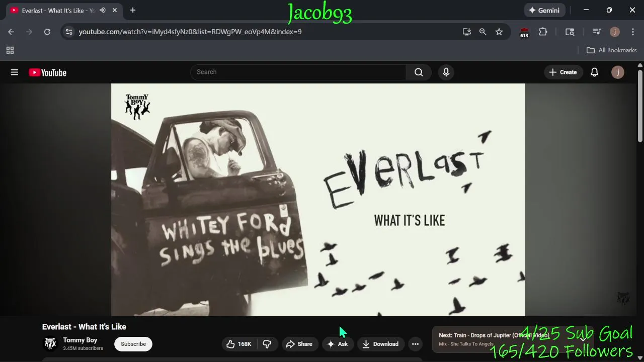Open the YouTube guide hamburger menu

click(x=15, y=72)
